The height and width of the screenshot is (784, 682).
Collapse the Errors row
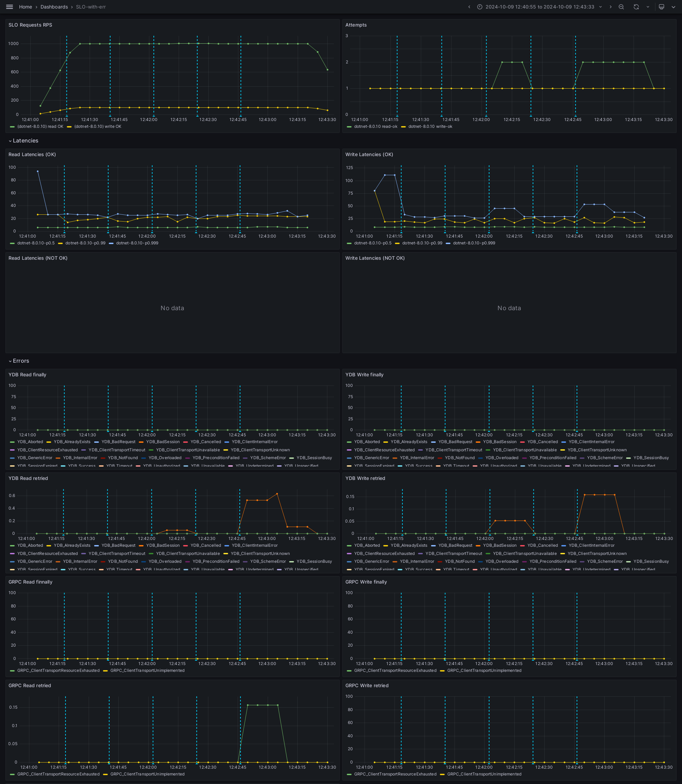coord(19,361)
